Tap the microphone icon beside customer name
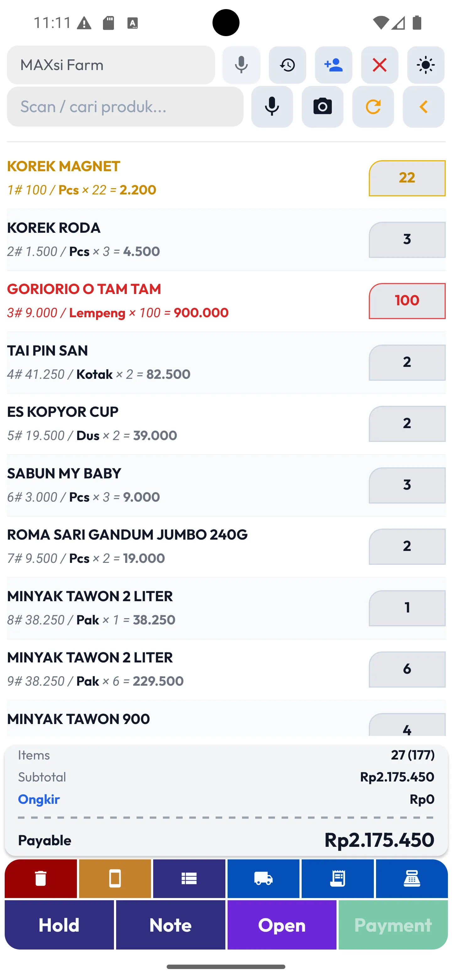Viewport: 452px width, 980px height. point(241,65)
